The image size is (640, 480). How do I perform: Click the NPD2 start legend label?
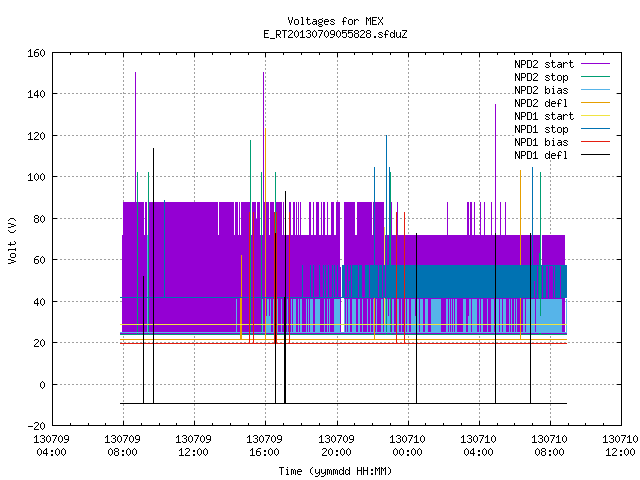tap(544, 64)
